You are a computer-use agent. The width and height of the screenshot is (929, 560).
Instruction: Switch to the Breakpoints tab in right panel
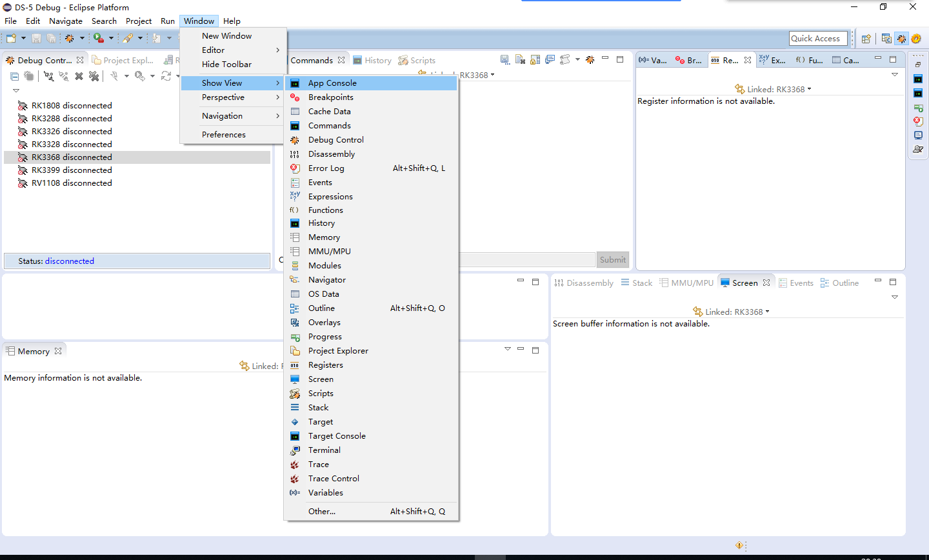[x=688, y=60]
